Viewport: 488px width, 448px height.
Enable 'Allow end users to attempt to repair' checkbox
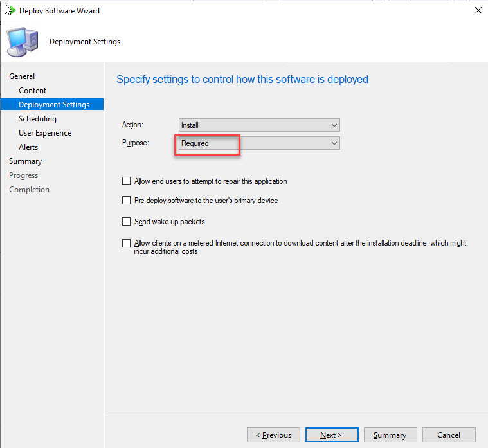point(126,181)
